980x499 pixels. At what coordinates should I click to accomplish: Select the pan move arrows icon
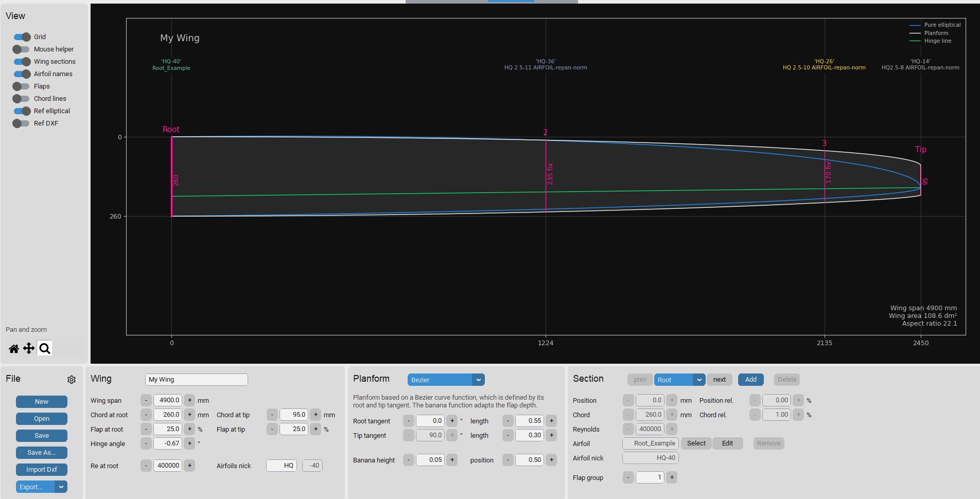(29, 349)
